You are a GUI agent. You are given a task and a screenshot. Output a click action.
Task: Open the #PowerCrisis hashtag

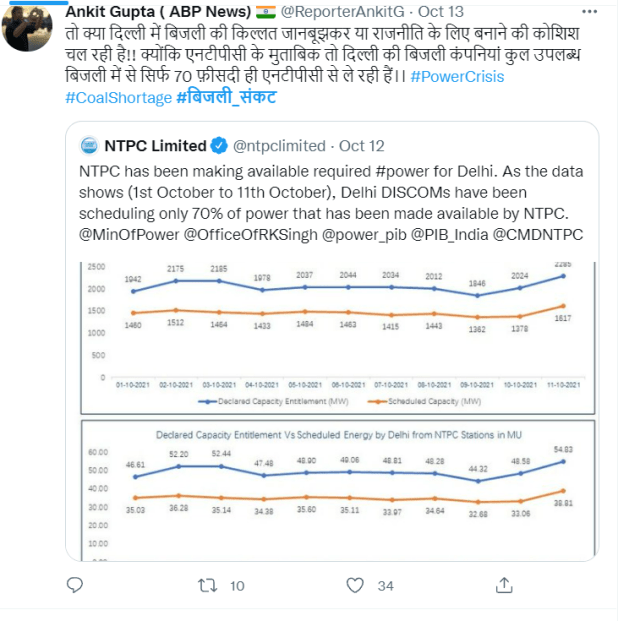[x=456, y=76]
